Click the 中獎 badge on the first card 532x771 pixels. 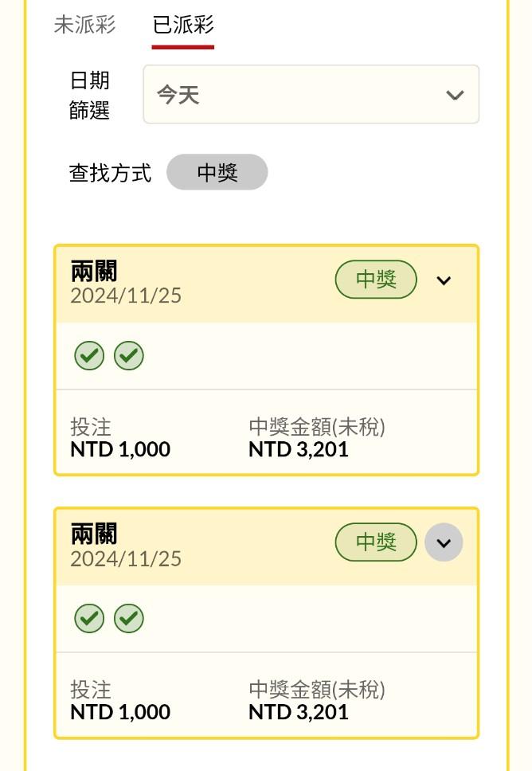point(376,280)
